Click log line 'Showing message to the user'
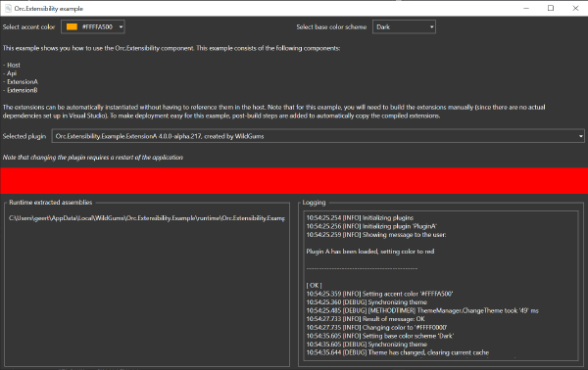 [376, 235]
